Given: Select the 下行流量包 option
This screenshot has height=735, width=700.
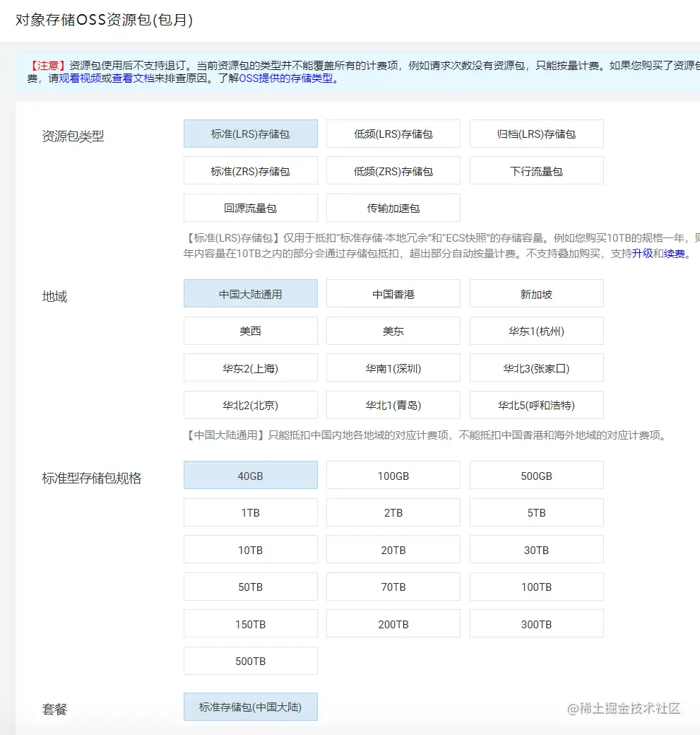Looking at the screenshot, I should [x=537, y=170].
